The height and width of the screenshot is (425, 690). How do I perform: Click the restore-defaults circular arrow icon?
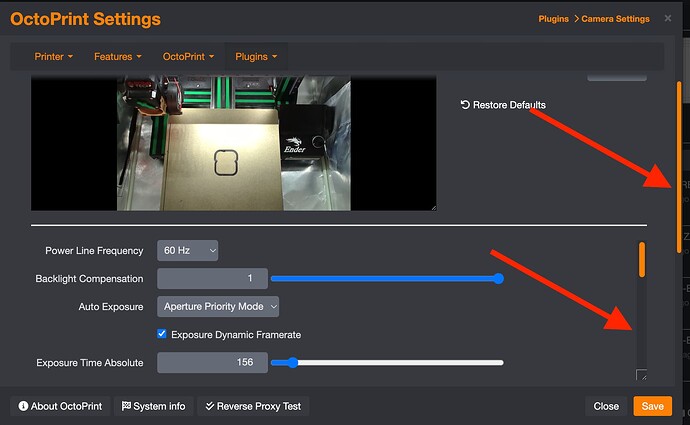pyautogui.click(x=465, y=105)
